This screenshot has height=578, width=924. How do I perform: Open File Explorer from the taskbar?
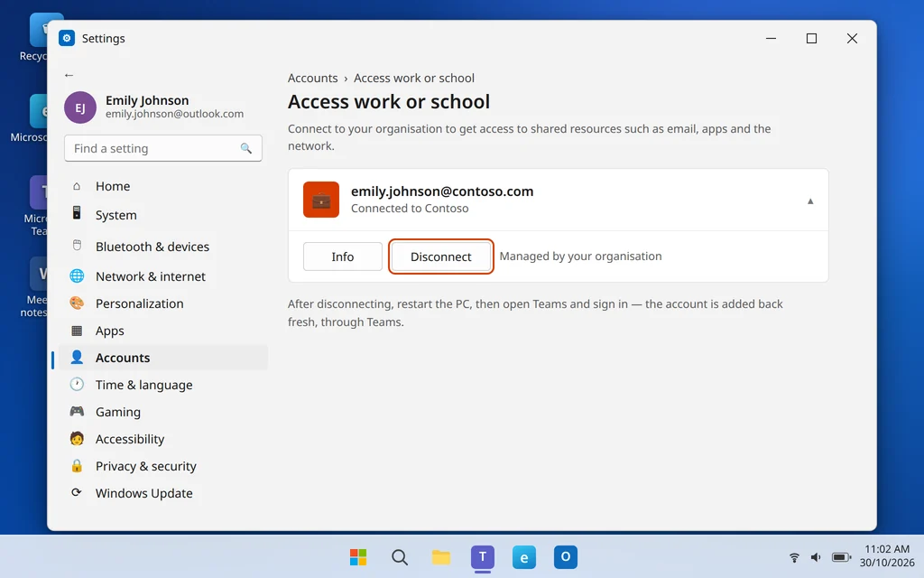[440, 556]
